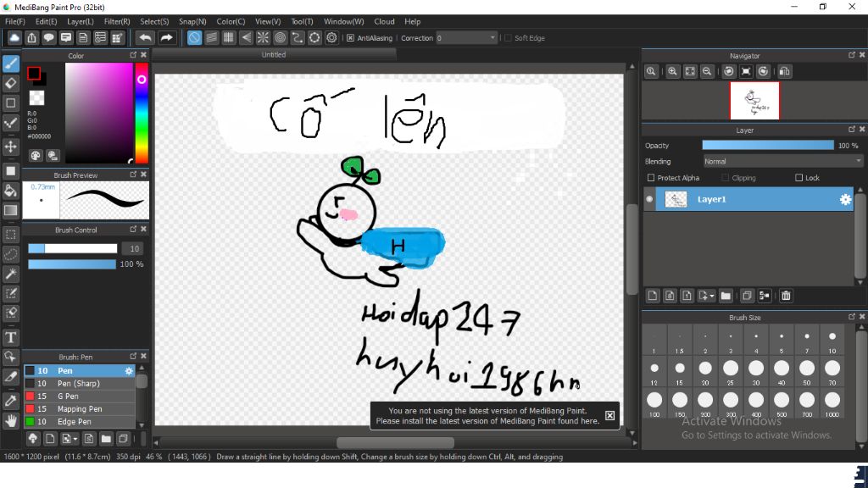Toggle the Clipping checkbox
This screenshot has height=488, width=868.
[726, 178]
